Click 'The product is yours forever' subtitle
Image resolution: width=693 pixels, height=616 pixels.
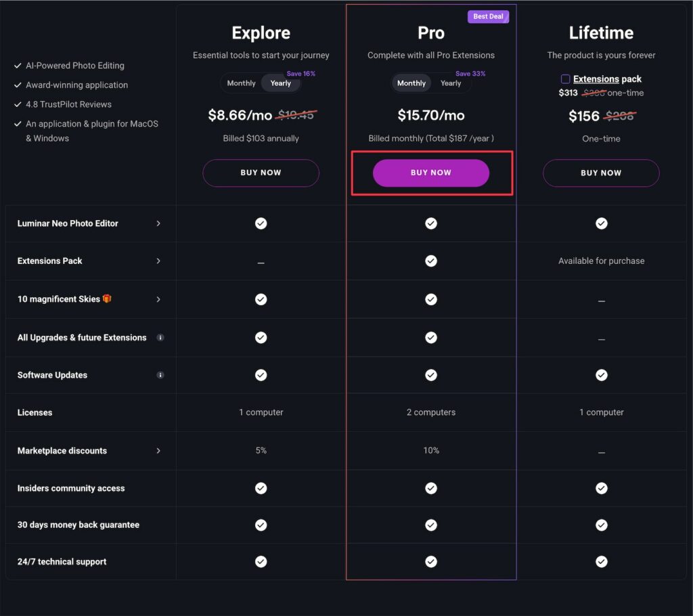601,56
